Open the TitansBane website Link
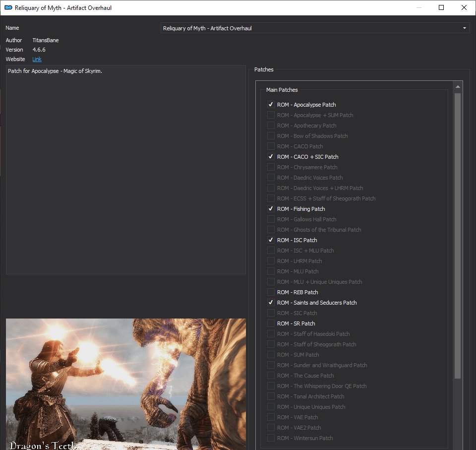The width and height of the screenshot is (476, 450). tap(37, 59)
